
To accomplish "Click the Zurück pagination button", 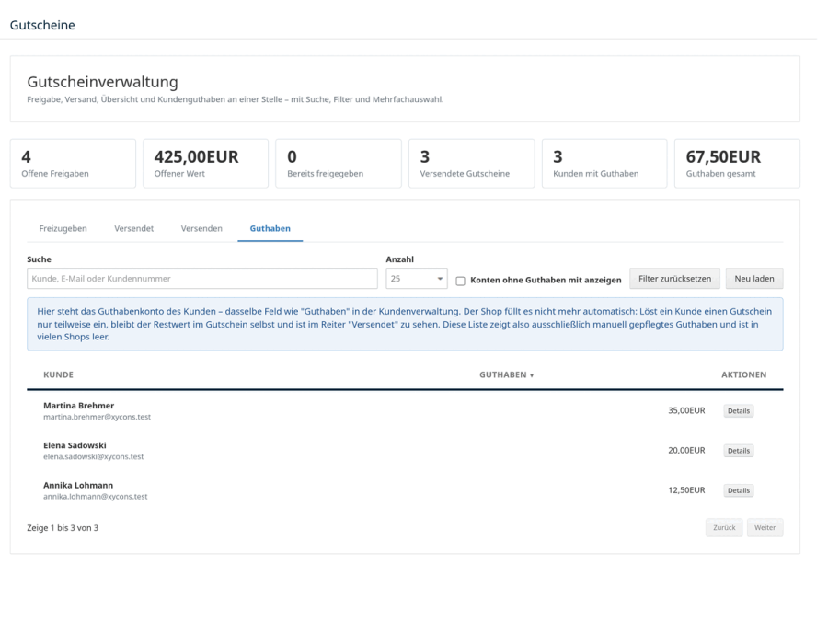I will (x=724, y=527).
